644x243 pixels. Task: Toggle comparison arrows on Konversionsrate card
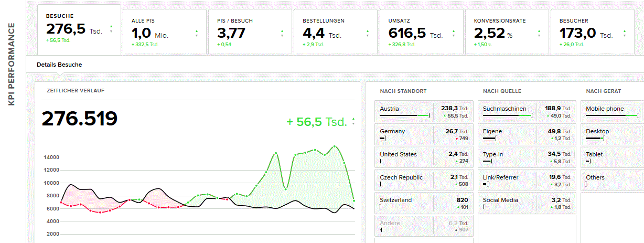point(539,33)
